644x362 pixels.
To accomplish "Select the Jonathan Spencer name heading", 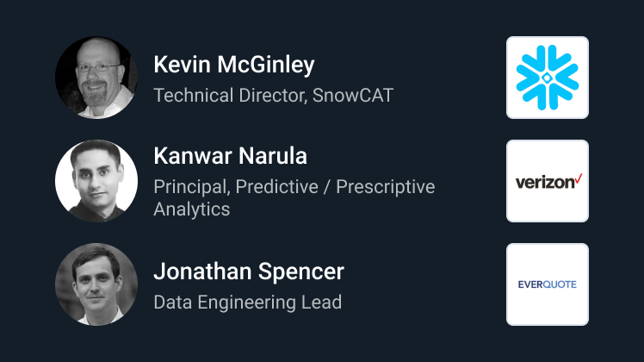I will 248,271.
